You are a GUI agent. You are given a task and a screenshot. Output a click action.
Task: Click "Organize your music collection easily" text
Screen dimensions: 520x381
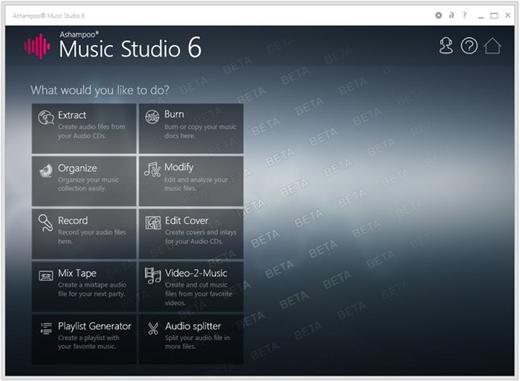click(88, 184)
